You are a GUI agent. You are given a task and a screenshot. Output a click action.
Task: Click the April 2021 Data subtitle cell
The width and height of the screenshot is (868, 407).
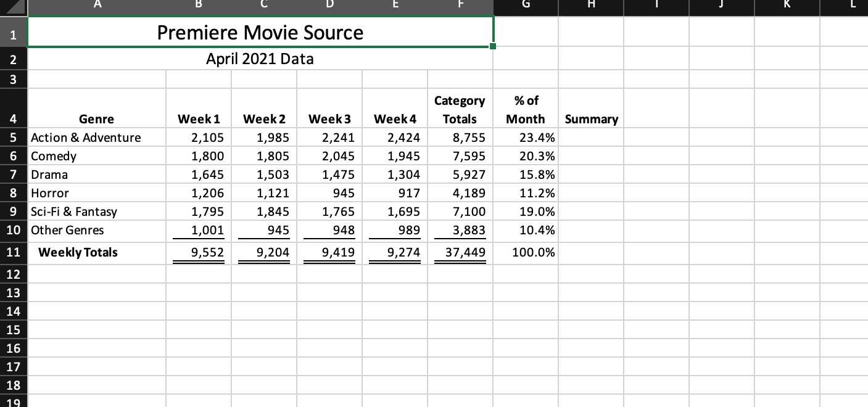260,59
